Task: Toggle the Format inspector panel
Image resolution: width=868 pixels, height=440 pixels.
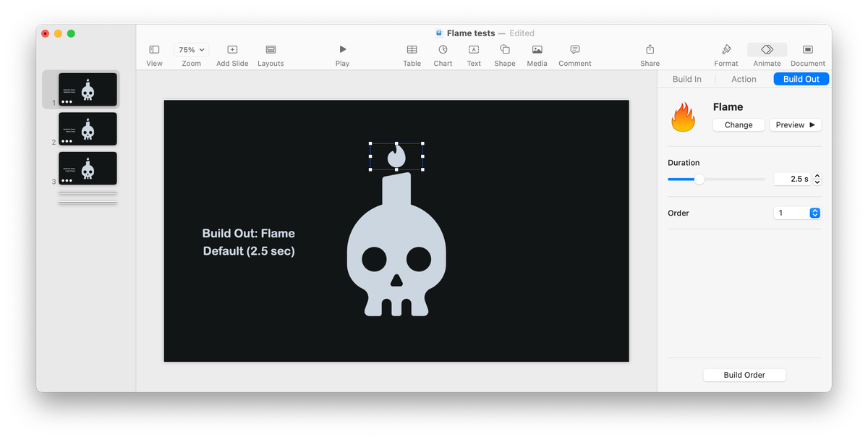Action: point(726,50)
